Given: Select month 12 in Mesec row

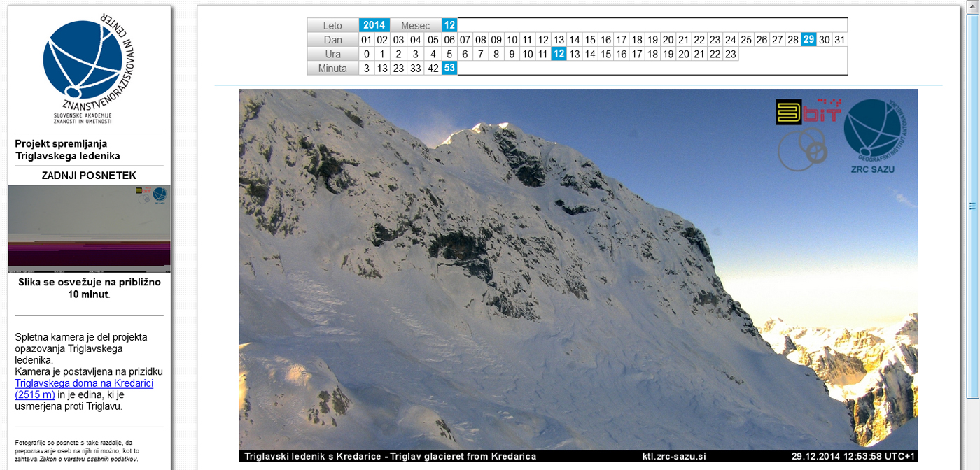Looking at the screenshot, I should pos(449,25).
